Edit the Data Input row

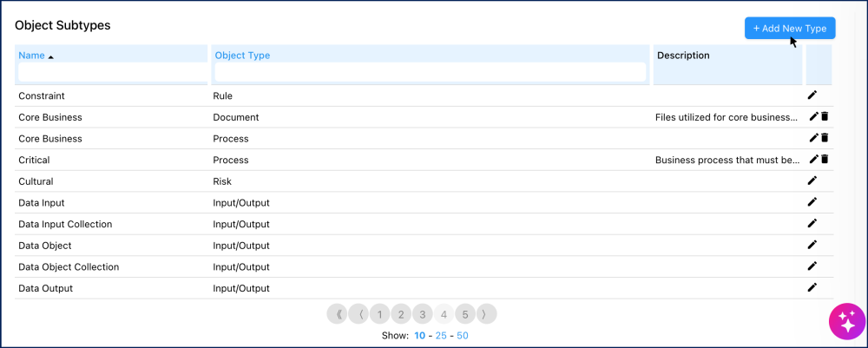[x=812, y=202]
